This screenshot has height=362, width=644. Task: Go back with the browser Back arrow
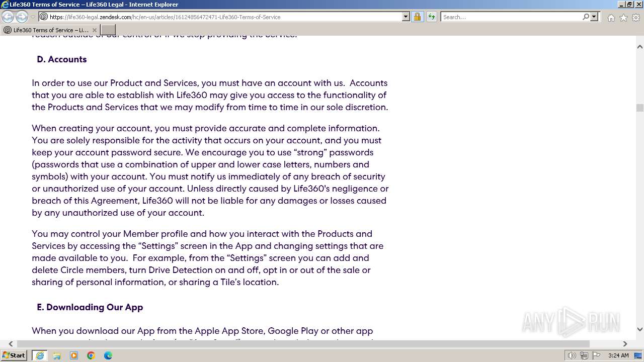point(8,17)
